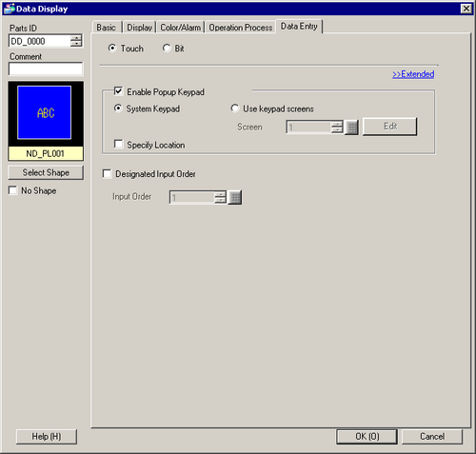Open the Color/Alarm tab
This screenshot has height=454, width=476.
coord(180,28)
